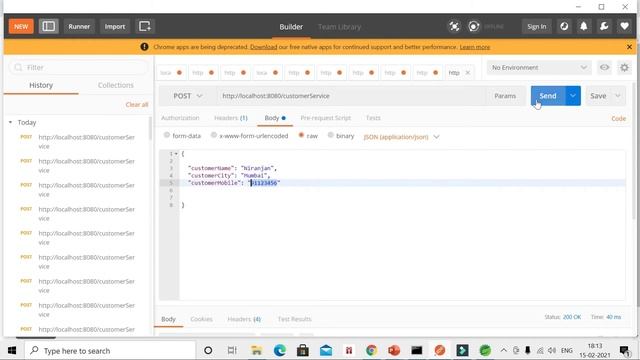Open the Save button dropdown arrow
Screen dimensions: 640x360
coord(618,96)
